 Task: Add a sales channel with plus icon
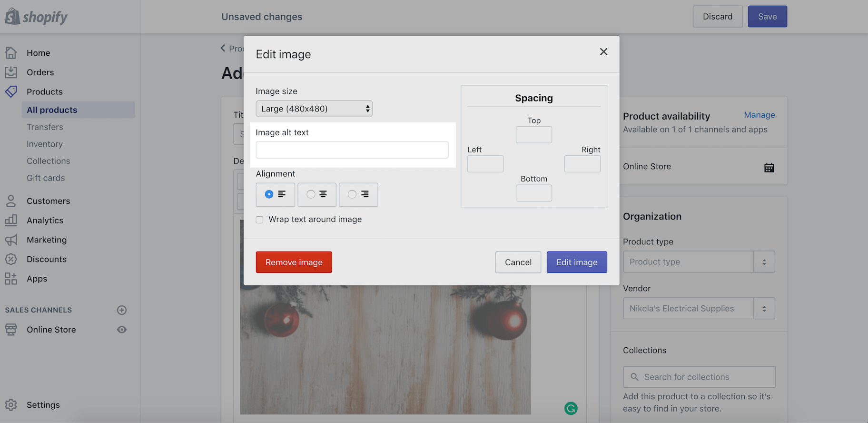coord(122,310)
